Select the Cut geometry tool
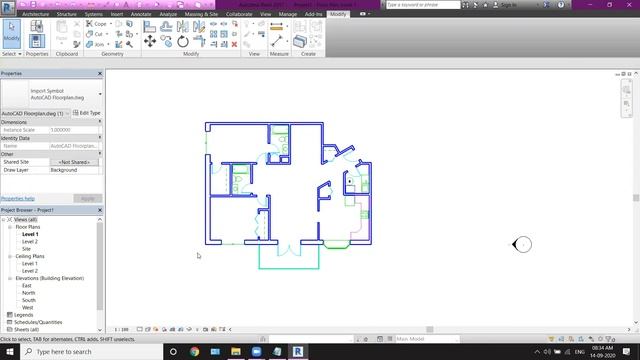 (95, 34)
